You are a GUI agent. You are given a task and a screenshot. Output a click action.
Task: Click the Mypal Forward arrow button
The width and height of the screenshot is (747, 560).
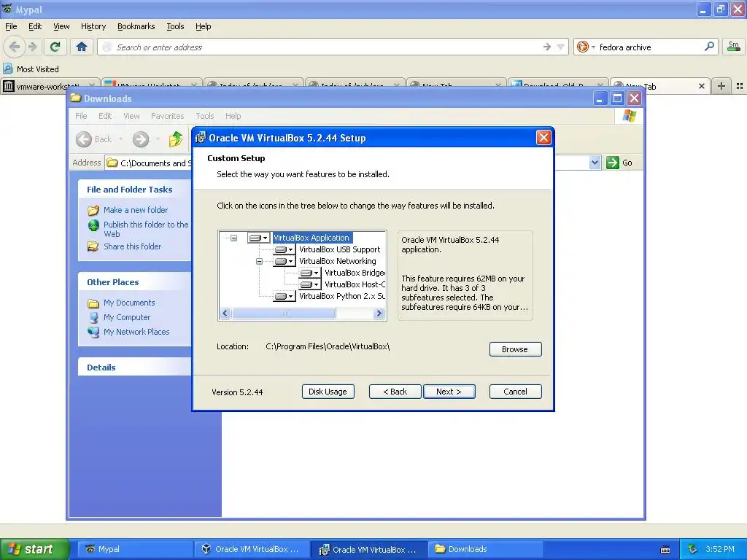point(32,47)
